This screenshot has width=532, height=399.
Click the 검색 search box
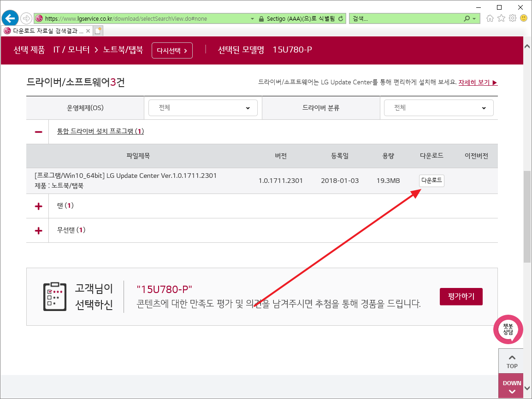pos(407,18)
